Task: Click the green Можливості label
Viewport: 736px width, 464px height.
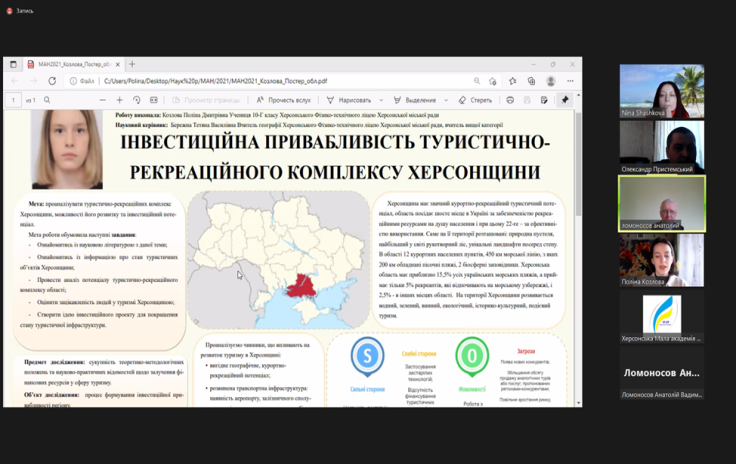Action: click(x=472, y=389)
